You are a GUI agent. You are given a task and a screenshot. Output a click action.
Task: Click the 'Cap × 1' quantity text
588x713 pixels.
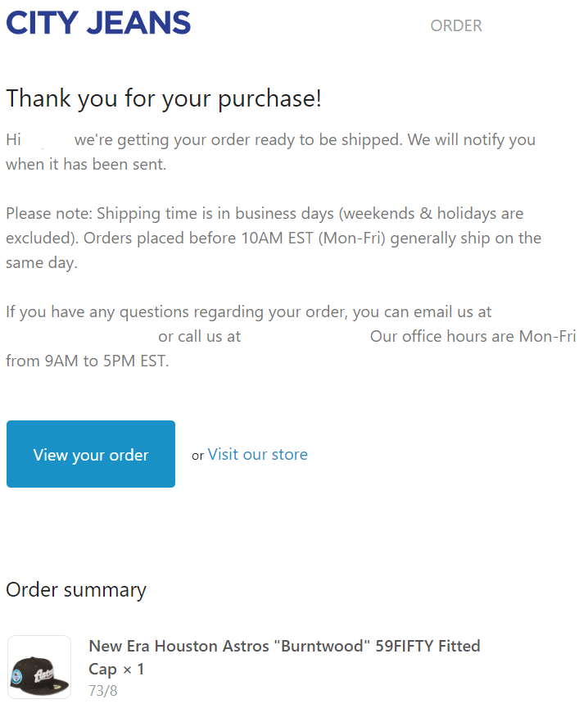click(x=116, y=669)
